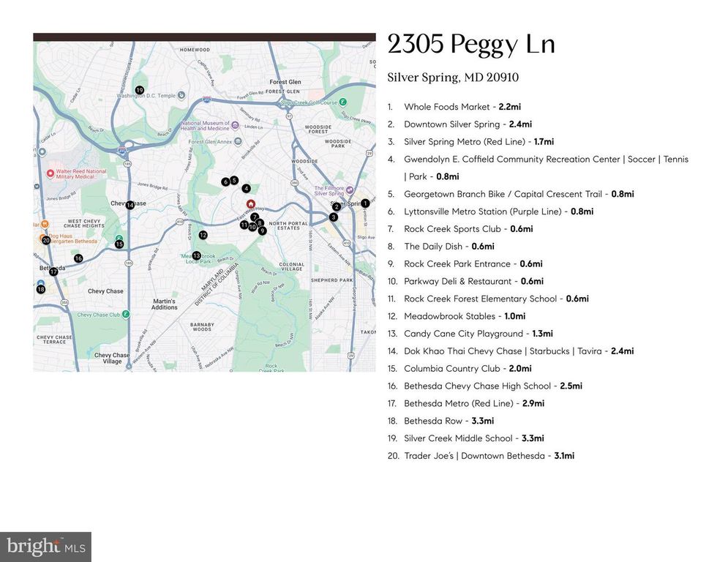Image resolution: width=728 pixels, height=562 pixels.
Task: Click 'The Daily Dish - 0.6mi' entry
Action: (x=440, y=247)
